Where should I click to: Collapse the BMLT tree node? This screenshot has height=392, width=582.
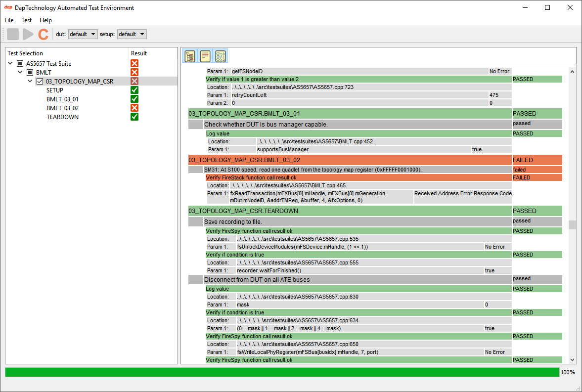click(20, 72)
